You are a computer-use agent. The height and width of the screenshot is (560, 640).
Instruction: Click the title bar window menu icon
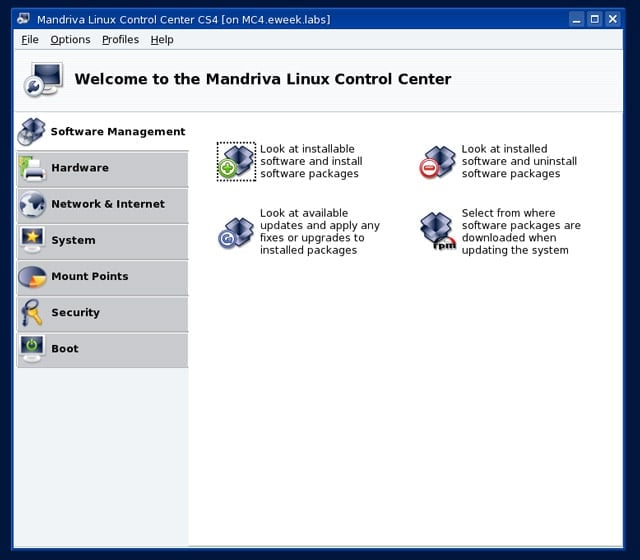click(x=24, y=19)
